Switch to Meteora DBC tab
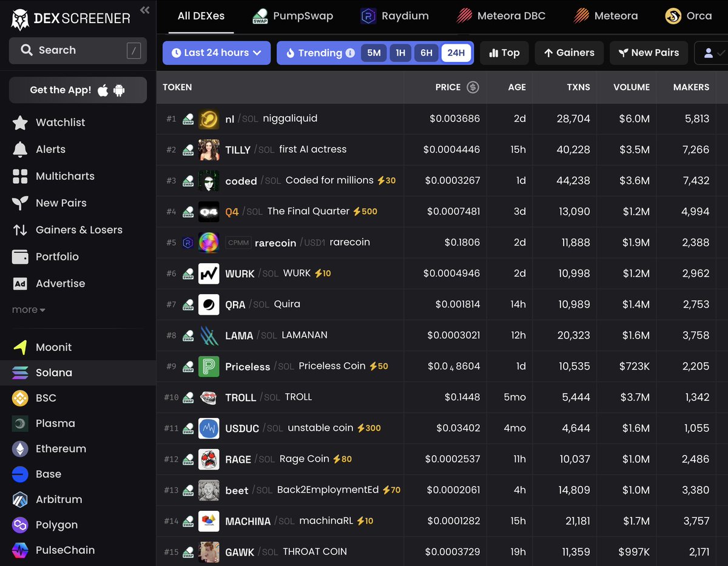The image size is (728, 566). click(500, 16)
